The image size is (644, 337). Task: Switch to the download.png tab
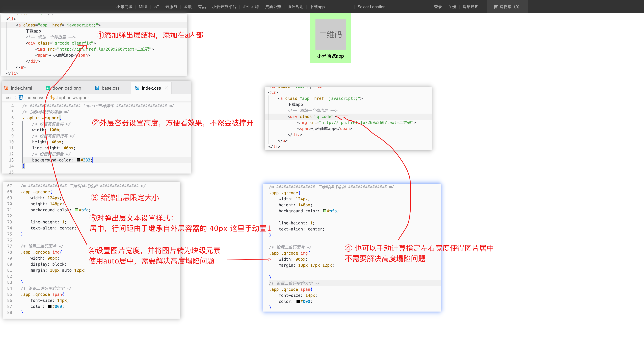tap(67, 88)
